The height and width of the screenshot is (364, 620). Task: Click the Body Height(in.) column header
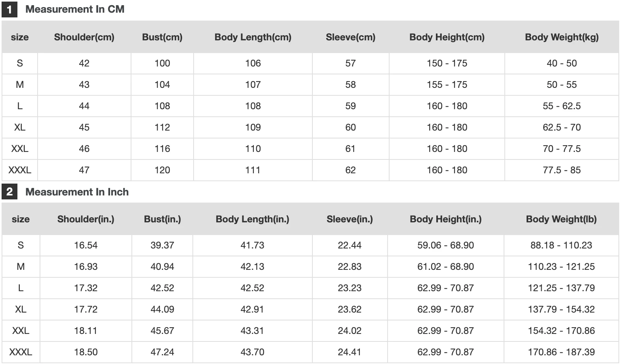[446, 219]
